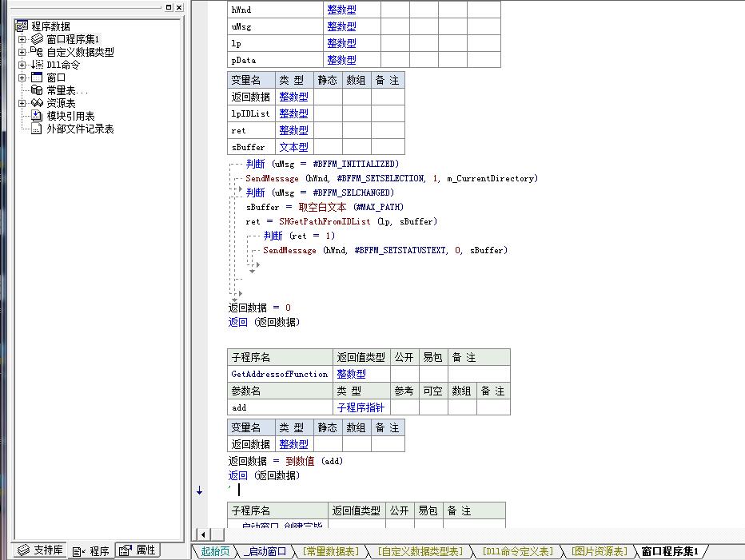Click the blue arrow in editor margin
745x560 pixels.
[200, 490]
